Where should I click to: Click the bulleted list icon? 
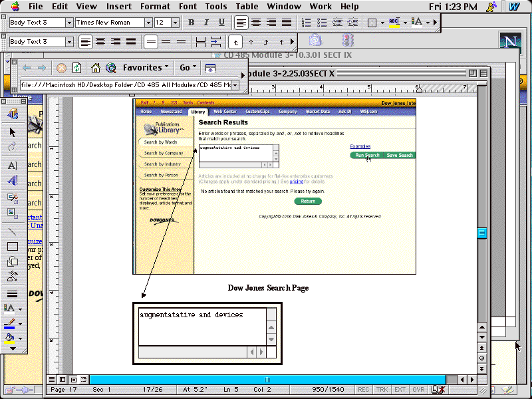pyautogui.click(x=322, y=23)
